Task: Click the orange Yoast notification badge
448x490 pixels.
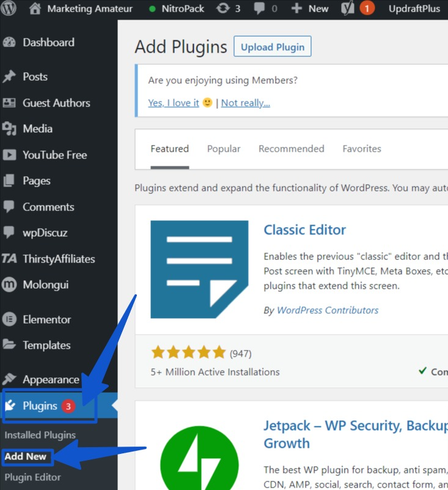Action: point(367,9)
